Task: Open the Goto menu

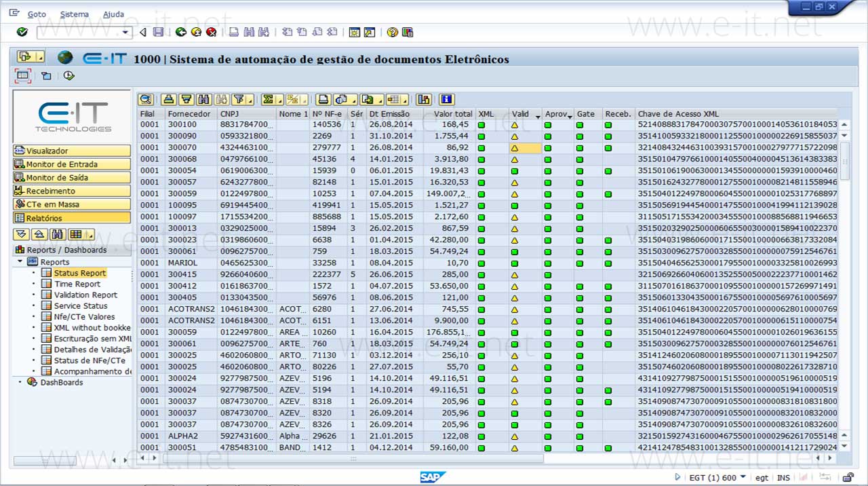Action: tap(37, 14)
